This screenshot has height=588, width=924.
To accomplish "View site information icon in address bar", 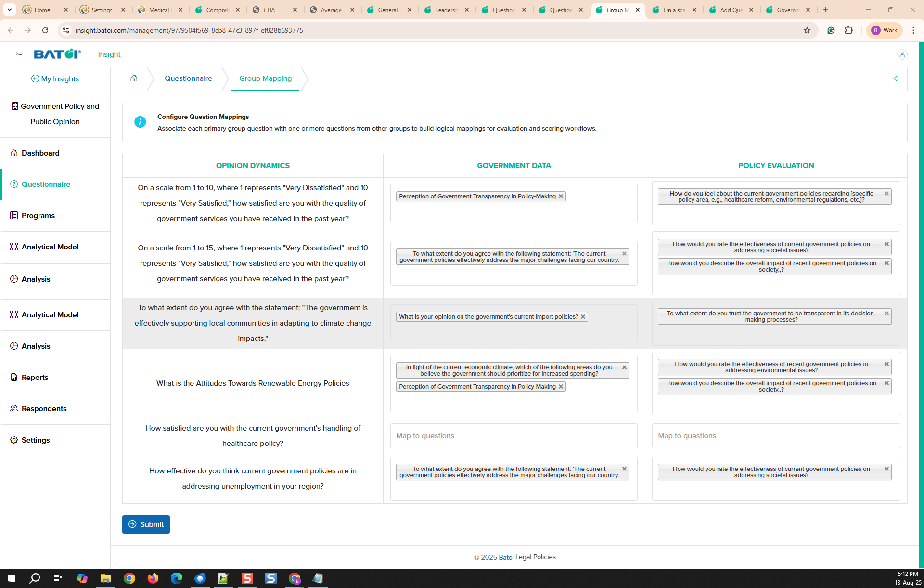I will point(66,30).
